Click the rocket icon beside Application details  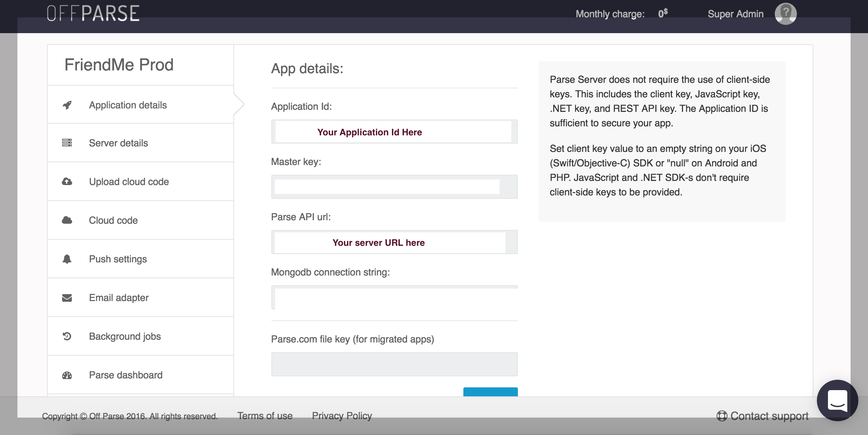[x=67, y=105]
